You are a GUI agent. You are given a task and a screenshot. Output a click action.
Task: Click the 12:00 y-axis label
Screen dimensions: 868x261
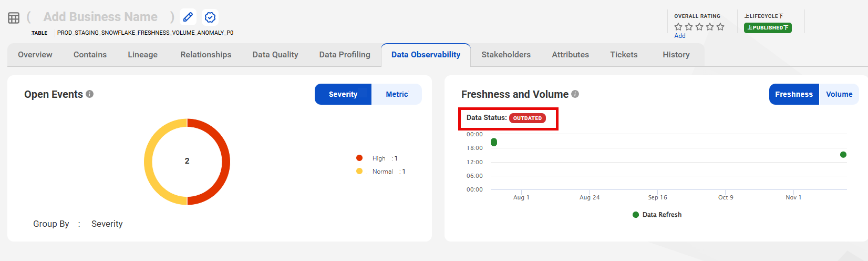(474, 162)
